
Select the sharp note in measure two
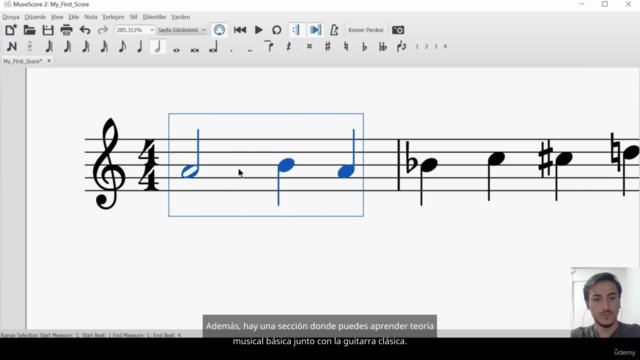pos(563,158)
